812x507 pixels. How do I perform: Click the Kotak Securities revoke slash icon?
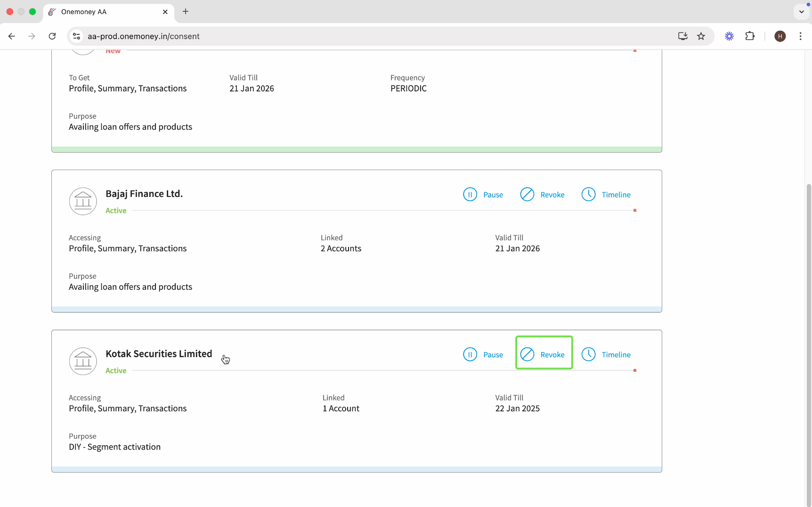527,354
